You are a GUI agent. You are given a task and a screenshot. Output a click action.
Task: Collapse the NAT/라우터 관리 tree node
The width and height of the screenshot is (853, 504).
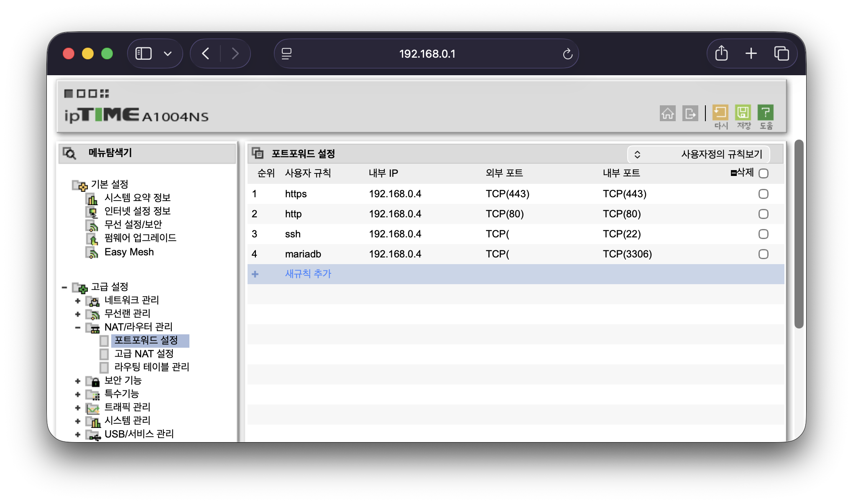[78, 327]
